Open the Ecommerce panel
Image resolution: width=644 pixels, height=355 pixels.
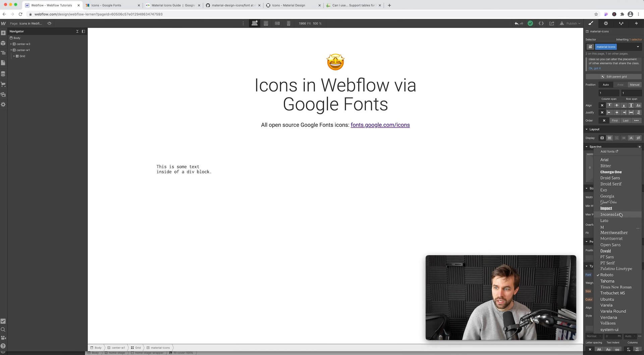pos(3,84)
